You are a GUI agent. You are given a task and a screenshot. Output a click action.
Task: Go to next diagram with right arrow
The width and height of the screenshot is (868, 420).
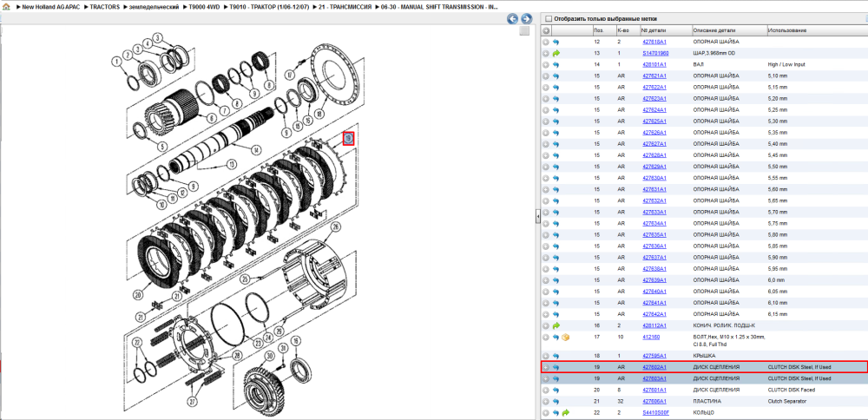[x=527, y=18]
